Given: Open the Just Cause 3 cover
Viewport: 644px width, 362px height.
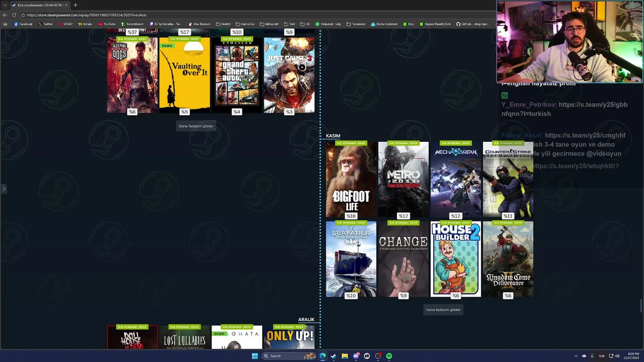Looking at the screenshot, I should pos(289,75).
